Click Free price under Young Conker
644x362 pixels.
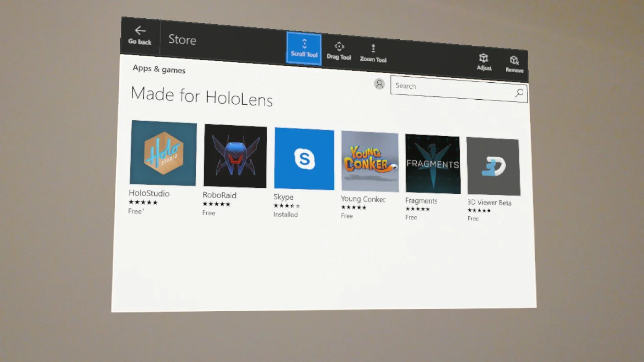pyautogui.click(x=347, y=216)
